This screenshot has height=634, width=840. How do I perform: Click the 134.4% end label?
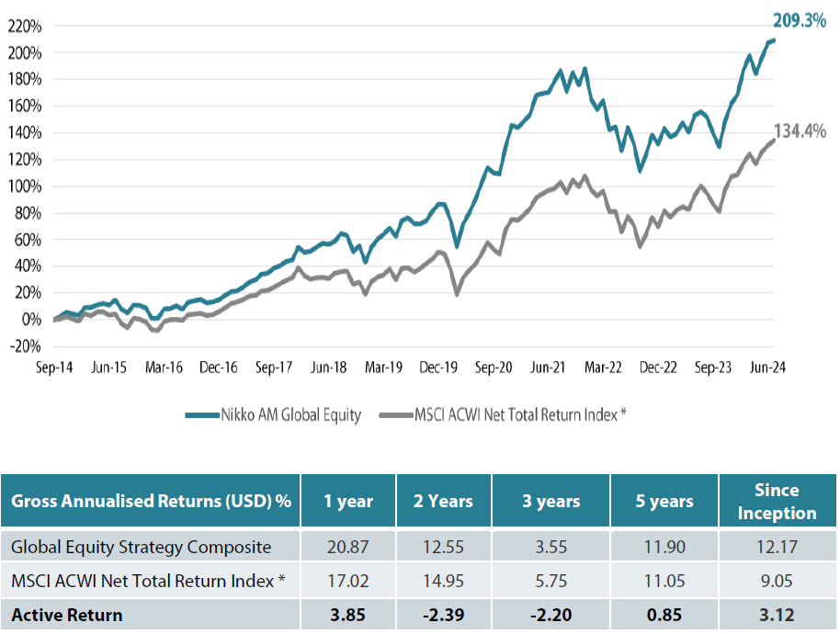(800, 130)
